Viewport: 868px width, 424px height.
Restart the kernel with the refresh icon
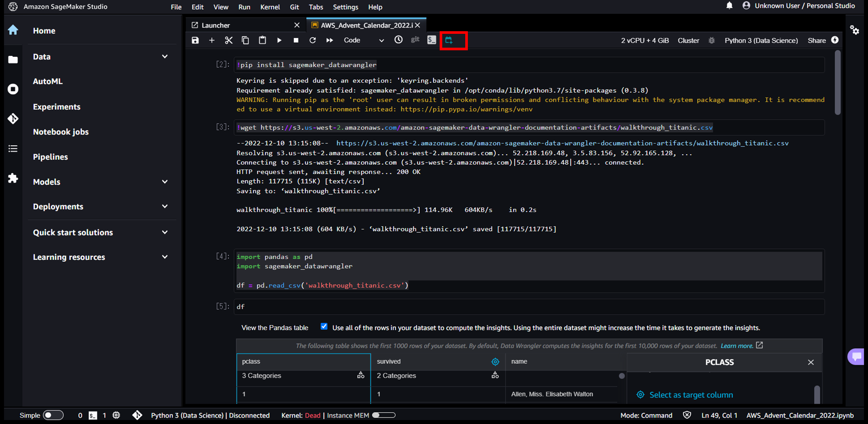click(x=312, y=40)
